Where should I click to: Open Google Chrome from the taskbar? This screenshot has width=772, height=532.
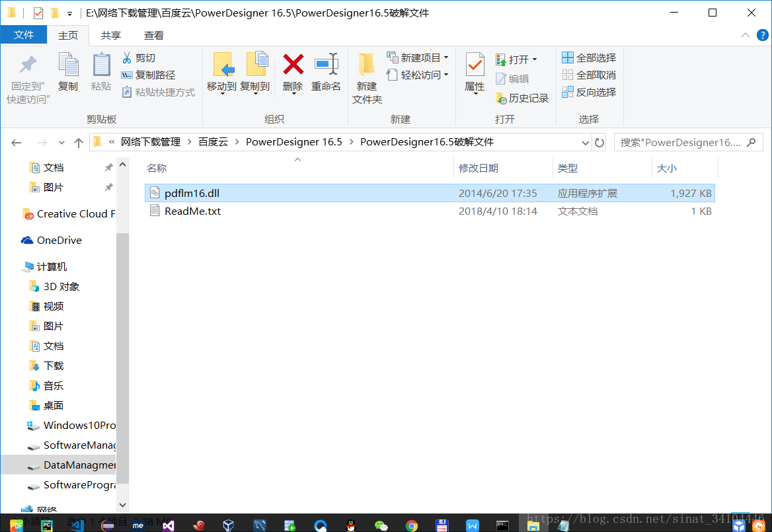click(411, 525)
